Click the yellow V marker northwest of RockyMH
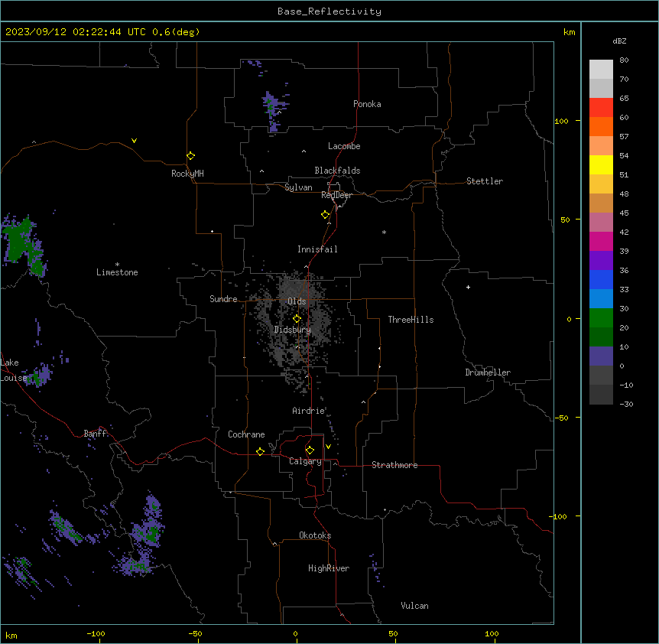 [x=134, y=141]
